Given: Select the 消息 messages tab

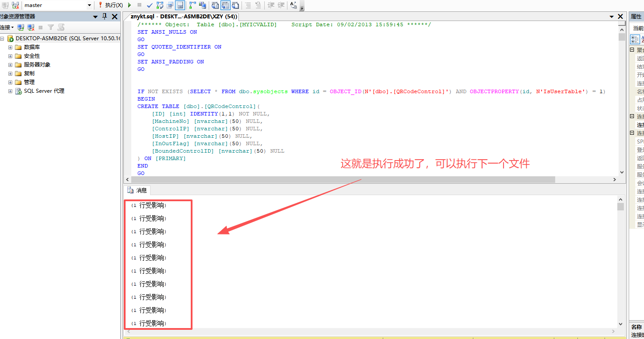Looking at the screenshot, I should (137, 190).
